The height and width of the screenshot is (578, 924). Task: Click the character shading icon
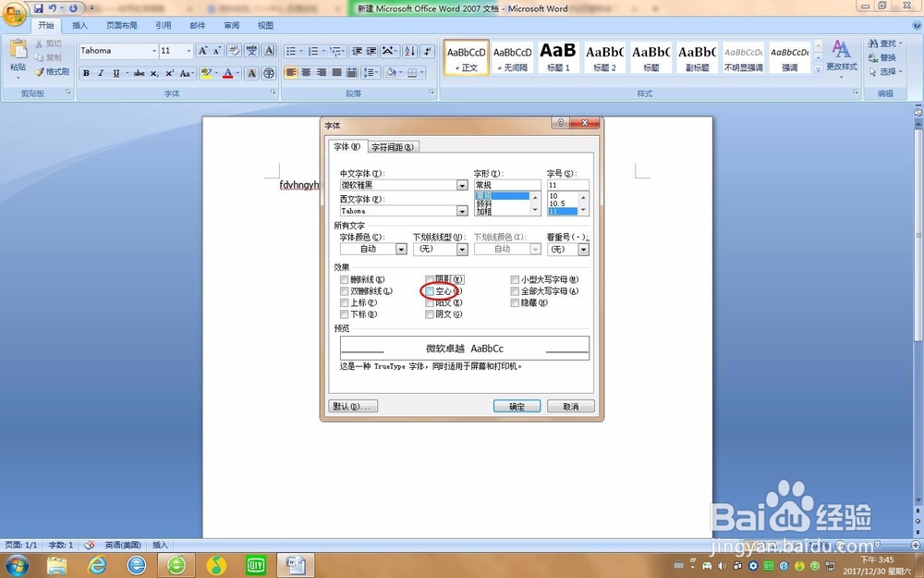(251, 73)
